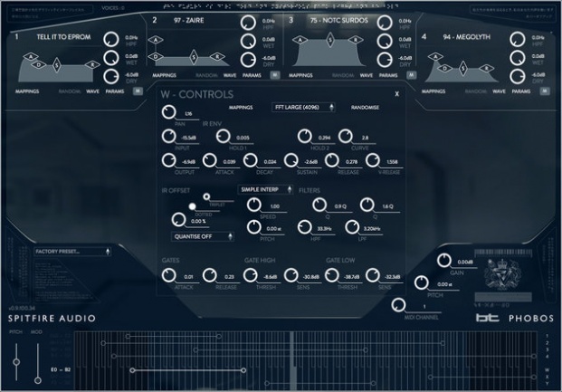Open the QUANTISE OFF dropdown
562x392 pixels.
point(203,236)
